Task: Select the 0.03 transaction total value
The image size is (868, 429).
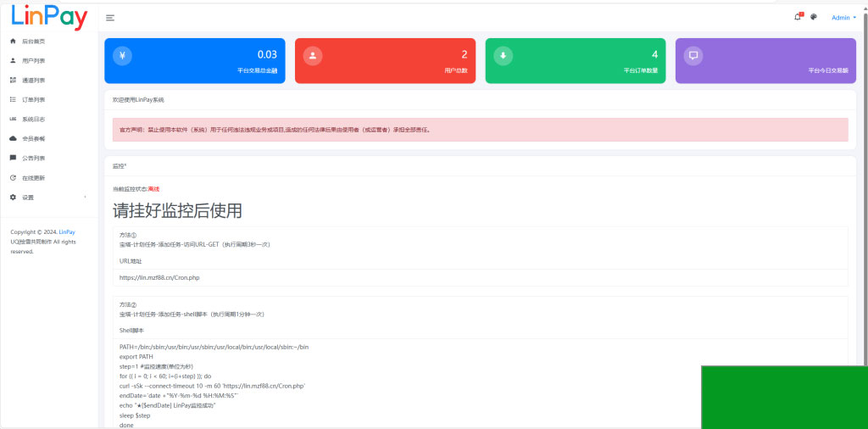Action: pyautogui.click(x=267, y=54)
